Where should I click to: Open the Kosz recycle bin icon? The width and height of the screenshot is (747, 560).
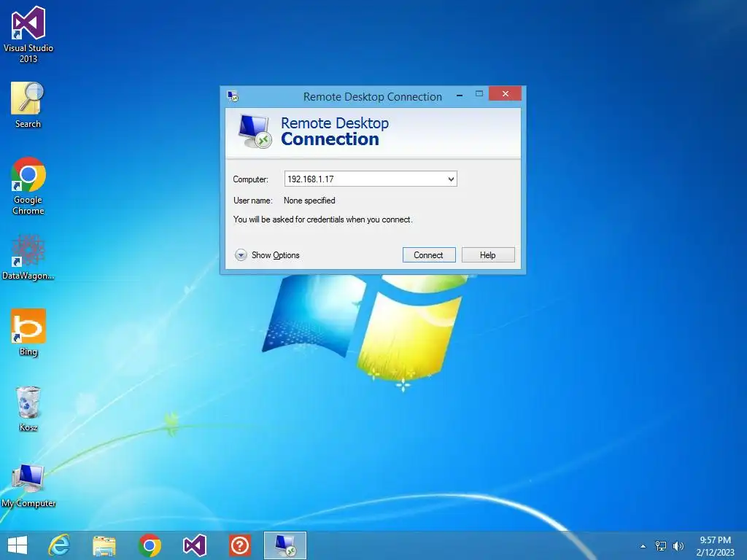pyautogui.click(x=28, y=409)
